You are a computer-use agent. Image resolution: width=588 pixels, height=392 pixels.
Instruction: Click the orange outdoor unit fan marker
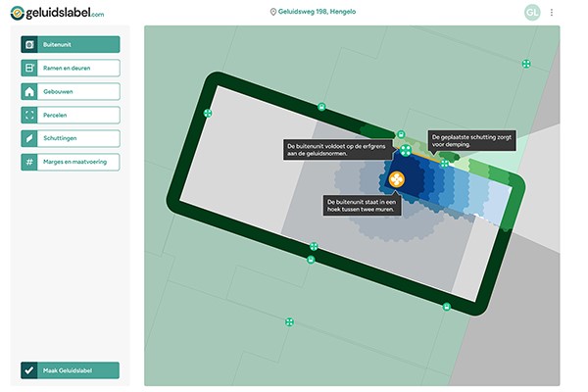click(x=397, y=181)
